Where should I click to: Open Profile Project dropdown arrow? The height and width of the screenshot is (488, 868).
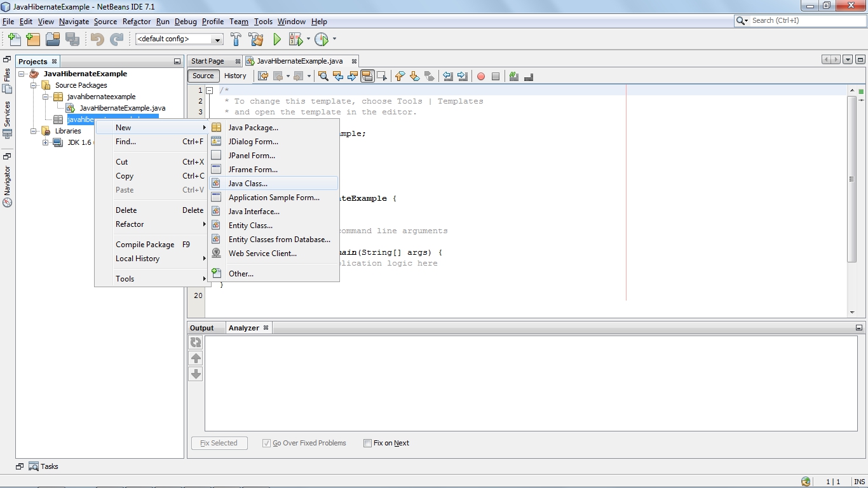[334, 39]
